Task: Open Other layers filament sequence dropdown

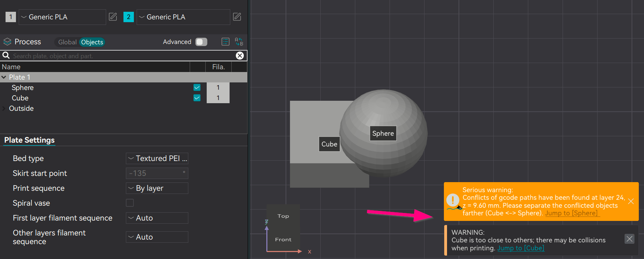Action: click(x=157, y=237)
